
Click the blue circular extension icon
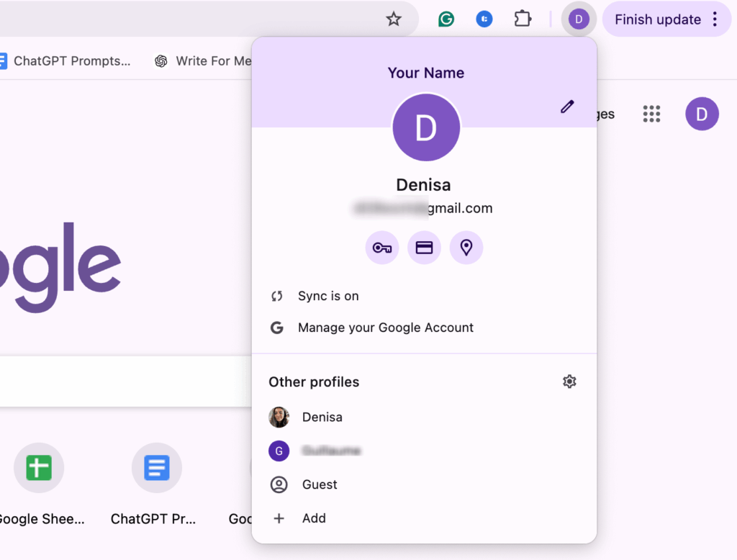tap(484, 19)
